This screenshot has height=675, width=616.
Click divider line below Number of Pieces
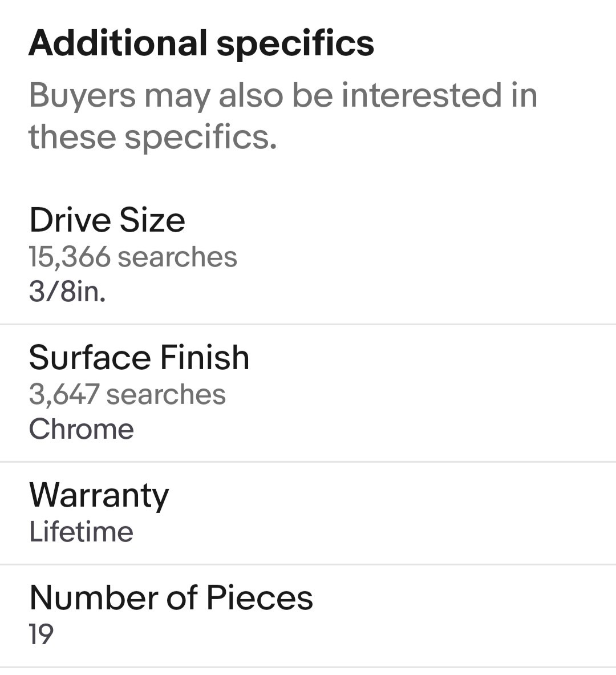coord(308,667)
